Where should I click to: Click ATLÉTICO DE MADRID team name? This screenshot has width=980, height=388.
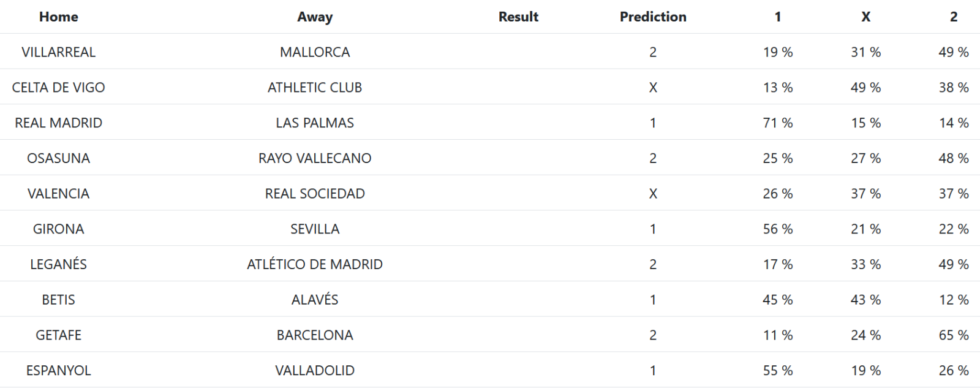click(315, 264)
